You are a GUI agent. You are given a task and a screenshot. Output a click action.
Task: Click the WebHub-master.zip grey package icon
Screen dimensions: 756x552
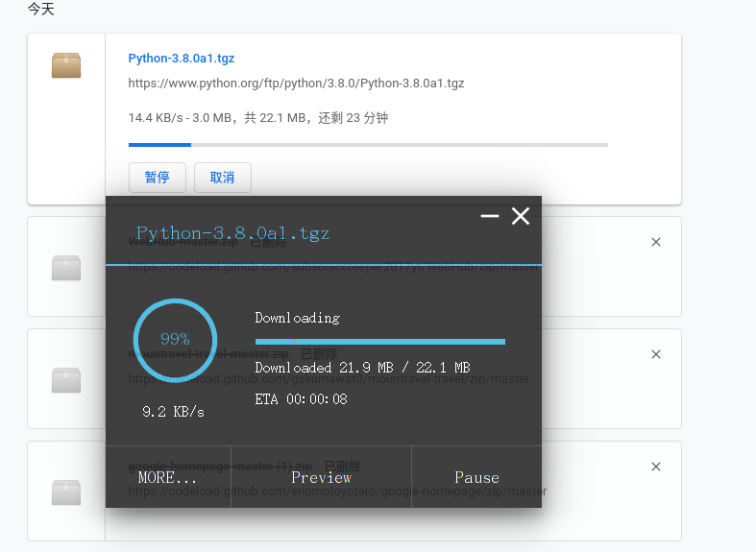tap(66, 268)
